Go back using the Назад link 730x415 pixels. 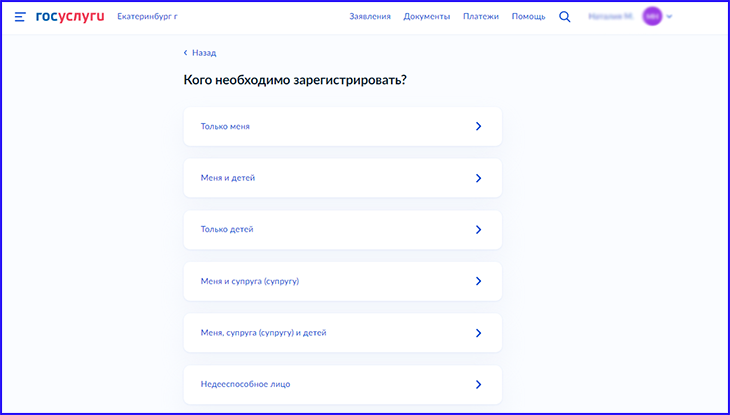204,53
